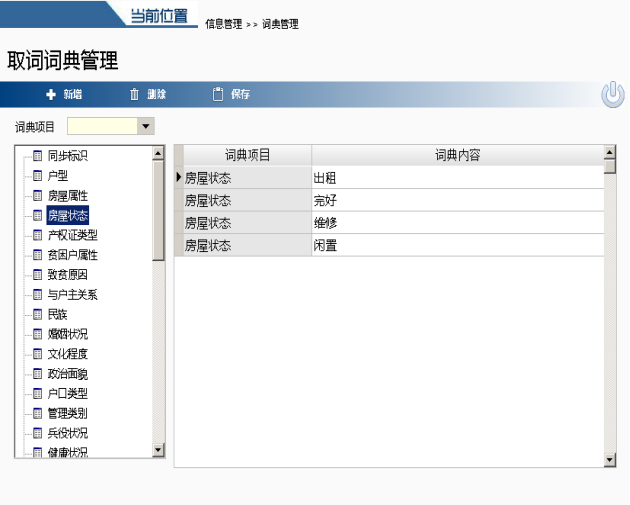Select 同步标识 in the tree
The height and width of the screenshot is (505, 630).
(x=68, y=155)
